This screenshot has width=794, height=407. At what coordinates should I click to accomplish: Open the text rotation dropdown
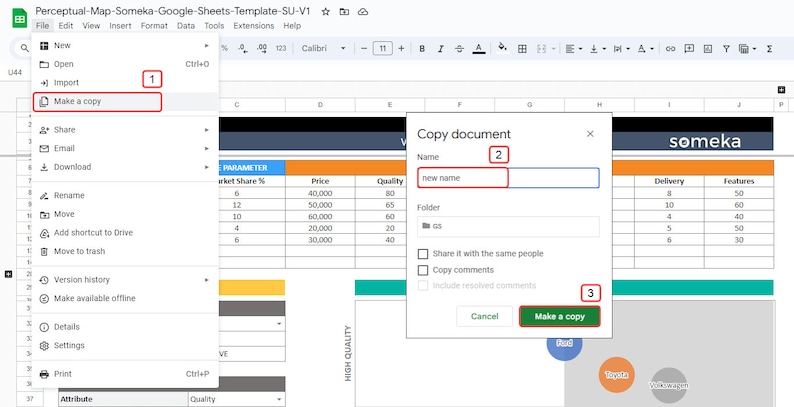point(645,49)
